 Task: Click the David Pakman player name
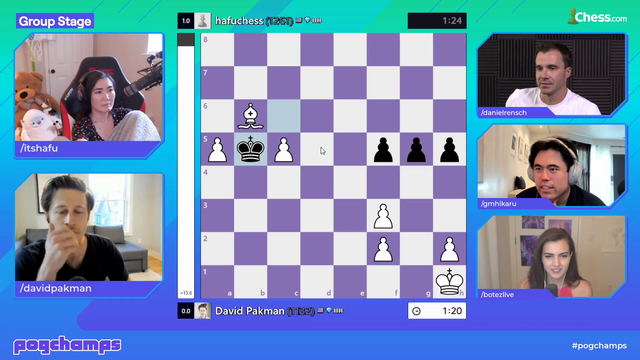(x=249, y=311)
